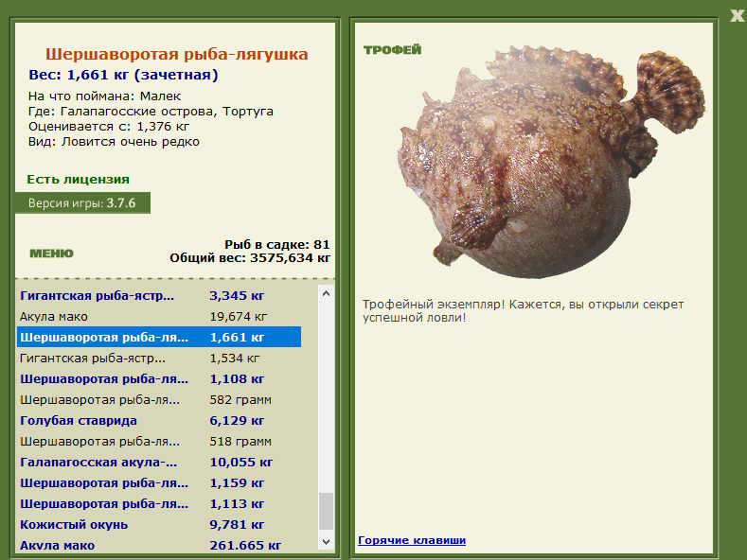This screenshot has width=747, height=560.
Task: Click the scrollbar up arrow in fish list
Action: coord(326,293)
